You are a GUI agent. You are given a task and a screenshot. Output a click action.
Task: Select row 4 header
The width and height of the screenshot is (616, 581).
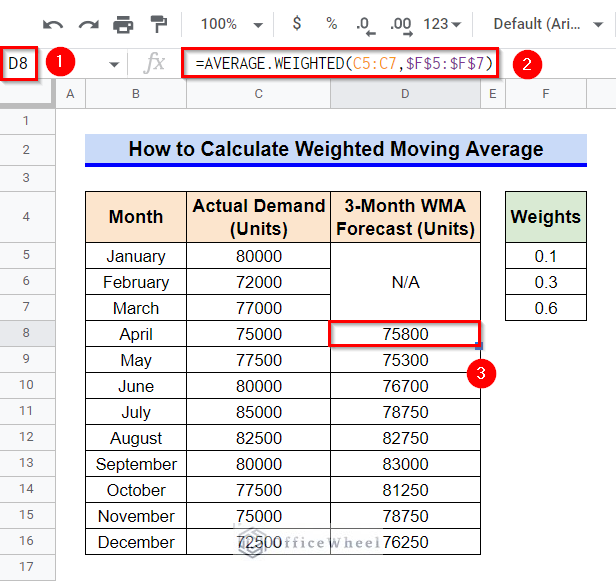pyautogui.click(x=26, y=217)
